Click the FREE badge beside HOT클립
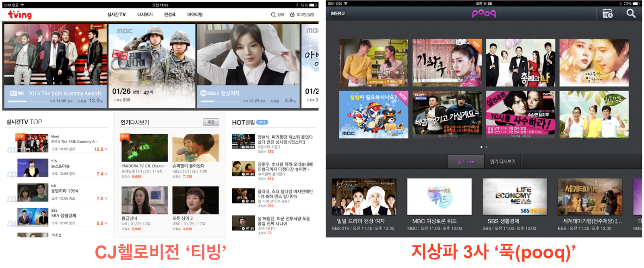The image size is (644, 268). (x=262, y=122)
